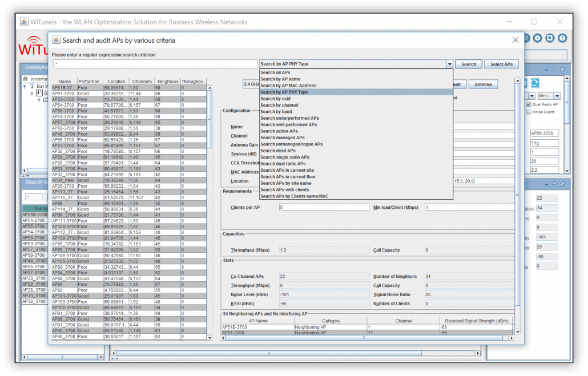Choose Search by band option

(x=356, y=111)
